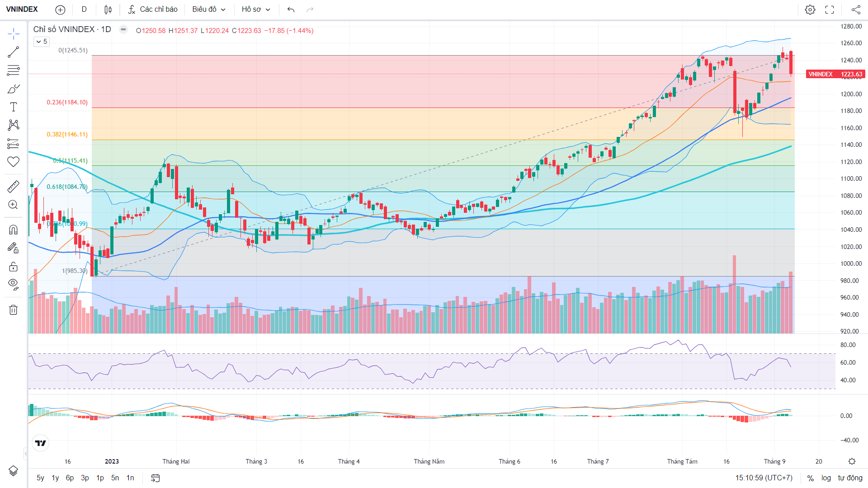Click the VNINDEX symbol search field

point(22,9)
